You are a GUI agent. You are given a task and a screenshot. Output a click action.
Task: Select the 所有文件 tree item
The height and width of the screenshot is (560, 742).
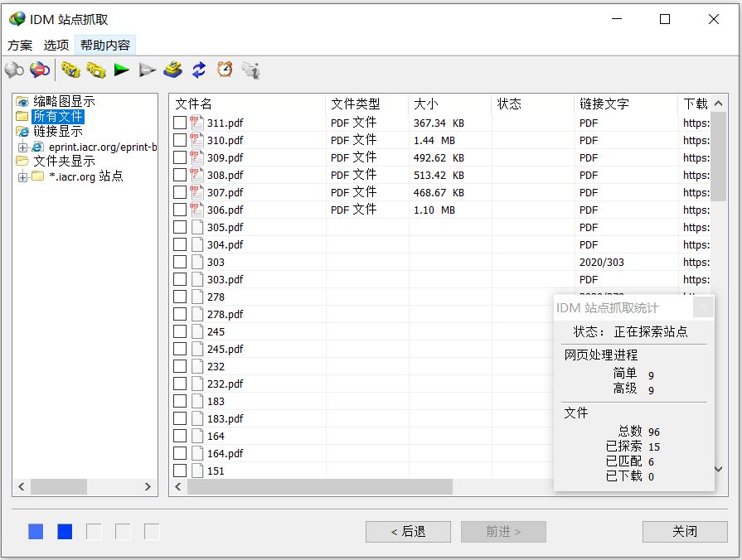58,116
